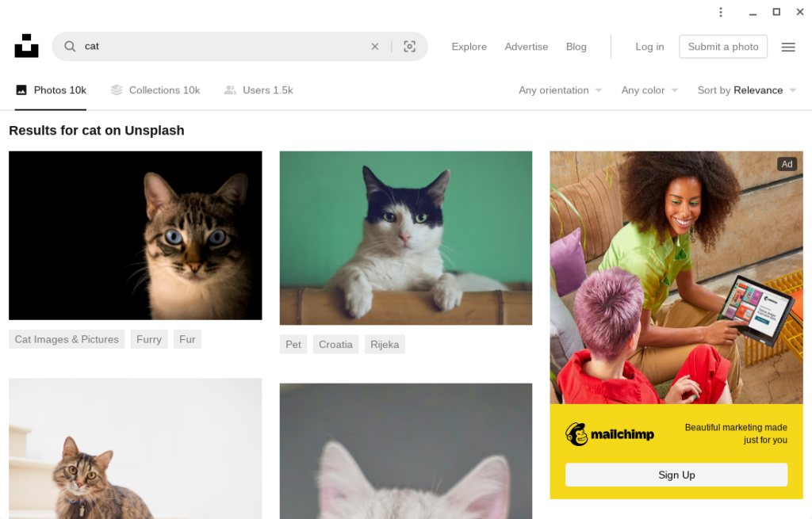Image resolution: width=812 pixels, height=519 pixels.
Task: Click Log in
Action: (649, 47)
